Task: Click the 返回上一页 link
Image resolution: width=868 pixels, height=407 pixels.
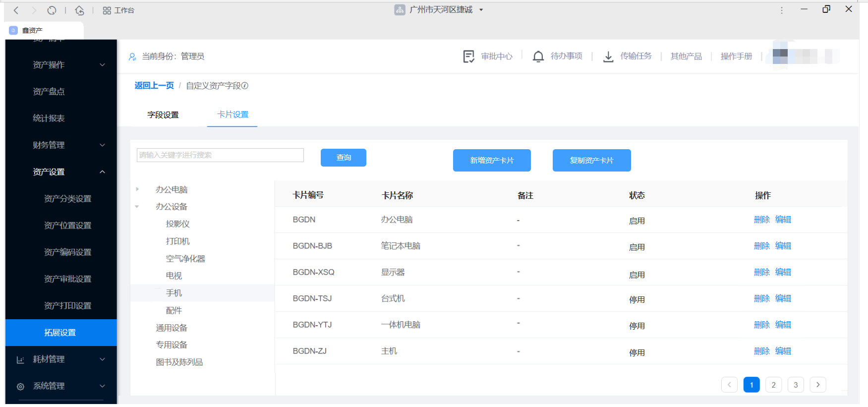Action: [x=154, y=86]
